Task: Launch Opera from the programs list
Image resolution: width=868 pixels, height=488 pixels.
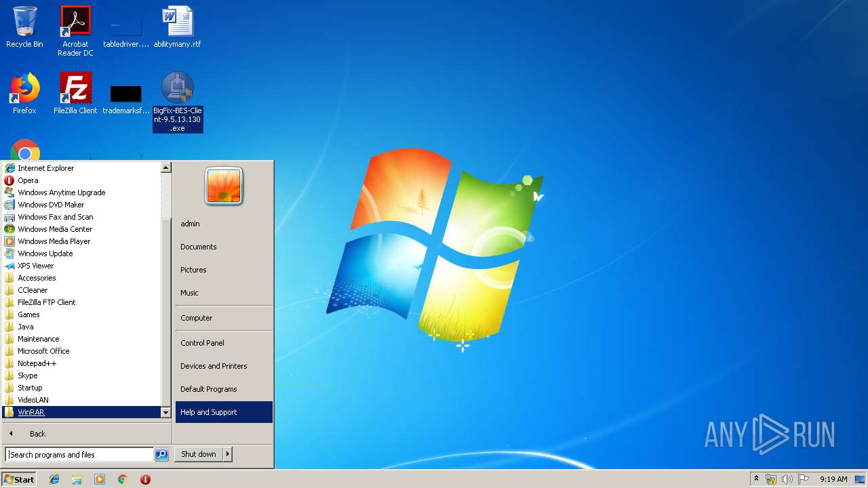Action: (81, 180)
